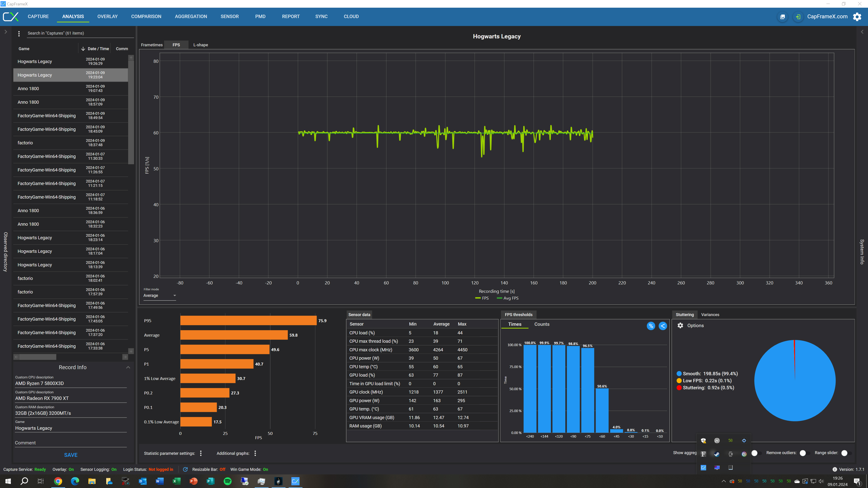Switch FPS thresholds to percent view
This screenshot has width=868, height=488.
pyautogui.click(x=651, y=326)
